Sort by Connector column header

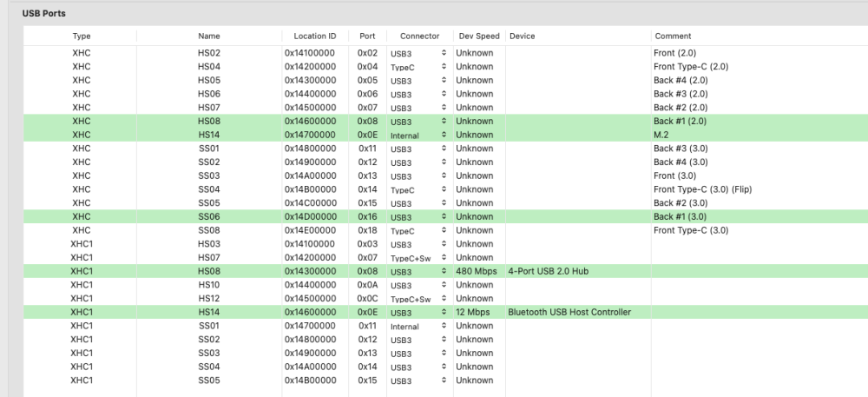[x=419, y=36]
